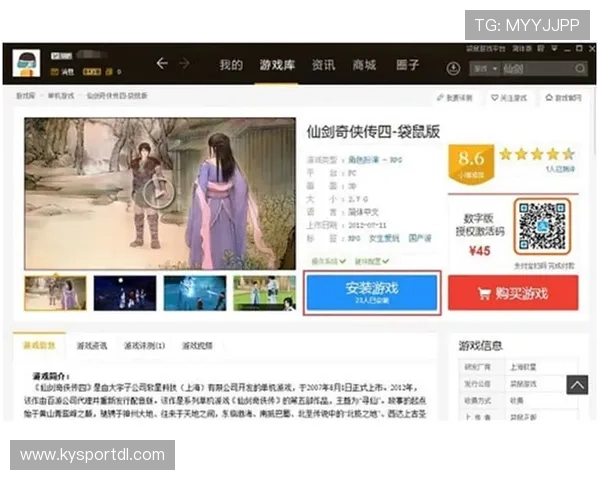Click the 8.6 score badge
Screen dimensions: 600x480
471,164
